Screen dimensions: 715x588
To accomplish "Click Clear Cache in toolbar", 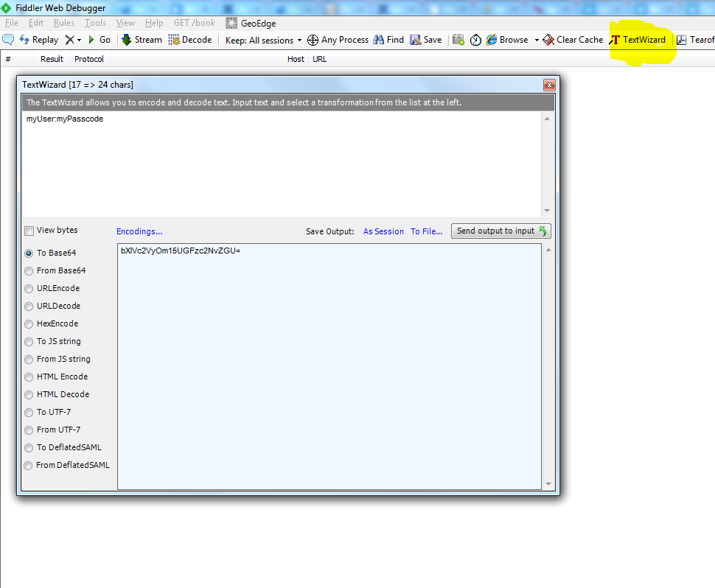I will coord(573,40).
